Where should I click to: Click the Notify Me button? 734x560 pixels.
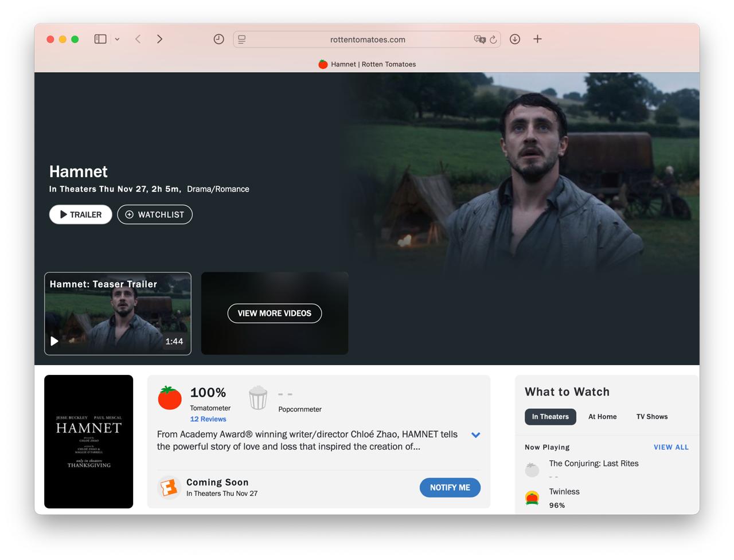pyautogui.click(x=450, y=487)
